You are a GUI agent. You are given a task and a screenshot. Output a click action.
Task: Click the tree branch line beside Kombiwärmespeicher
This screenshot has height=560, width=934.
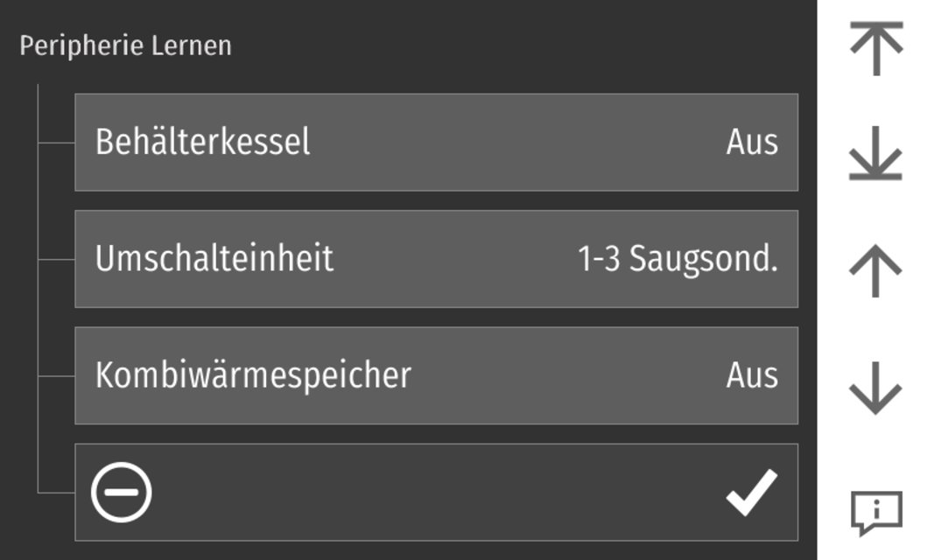tap(56, 376)
